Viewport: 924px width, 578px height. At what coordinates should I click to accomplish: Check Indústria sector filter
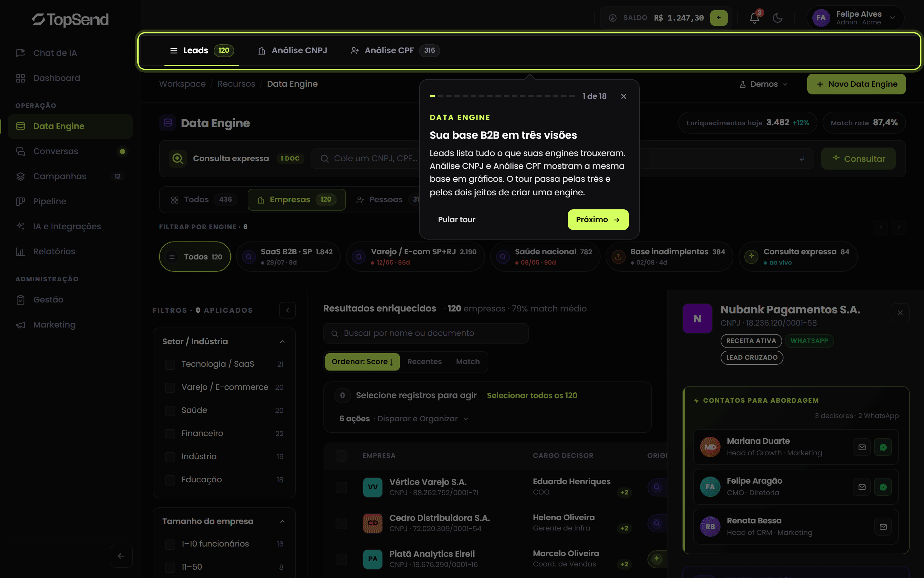pyautogui.click(x=170, y=457)
